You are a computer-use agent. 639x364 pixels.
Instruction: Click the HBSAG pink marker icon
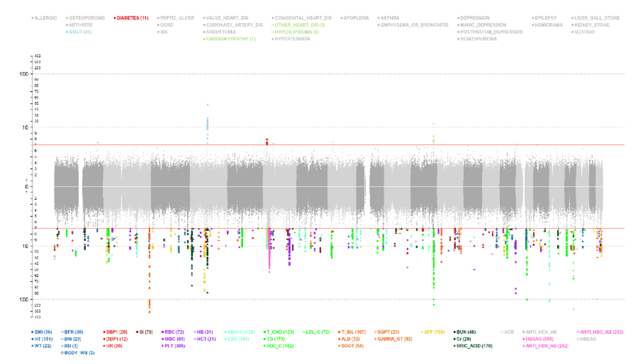point(524,339)
